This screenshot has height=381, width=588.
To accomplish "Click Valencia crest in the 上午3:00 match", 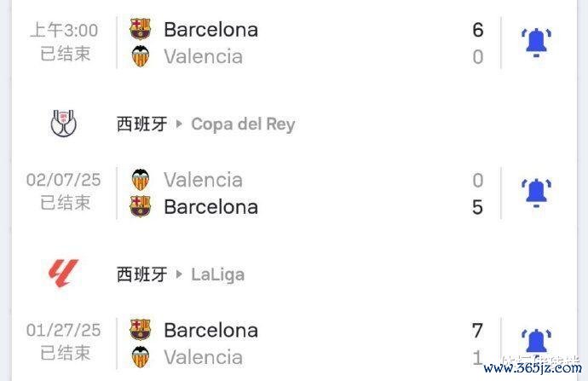I will point(140,57).
